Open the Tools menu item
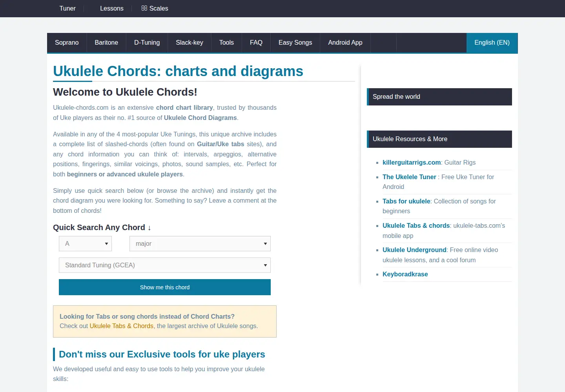 pos(226,43)
